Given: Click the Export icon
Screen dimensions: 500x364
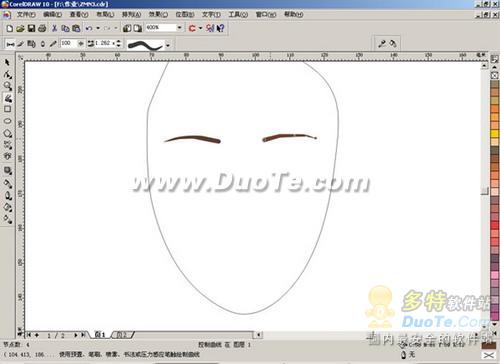Looking at the screenshot, I should tap(137, 28).
